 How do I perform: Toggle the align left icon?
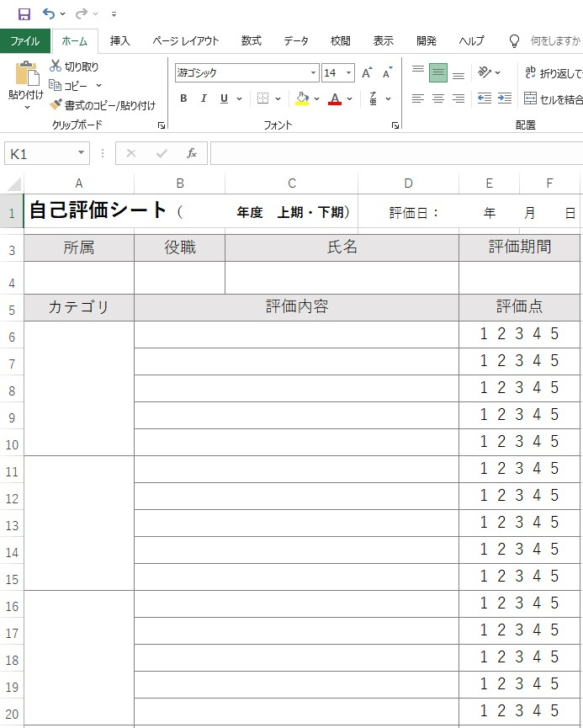pyautogui.click(x=418, y=98)
